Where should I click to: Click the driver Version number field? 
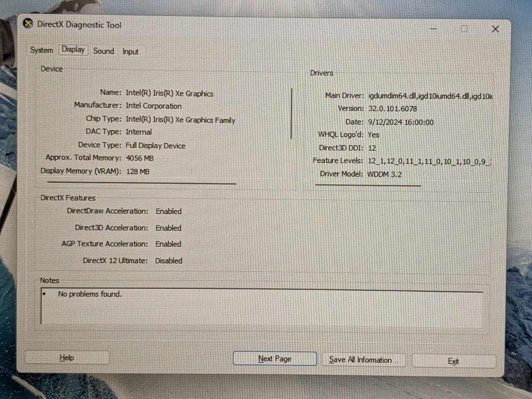point(392,109)
